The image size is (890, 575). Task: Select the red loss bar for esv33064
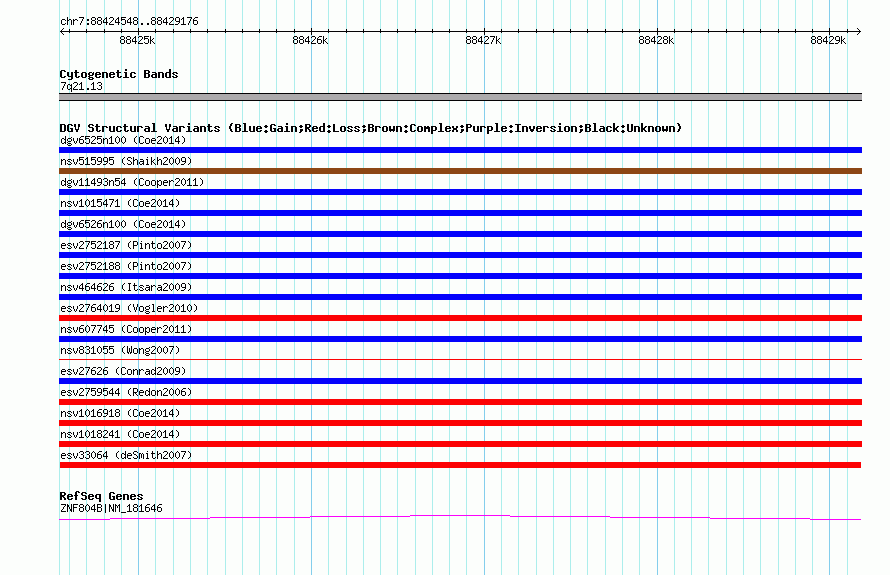[x=460, y=465]
